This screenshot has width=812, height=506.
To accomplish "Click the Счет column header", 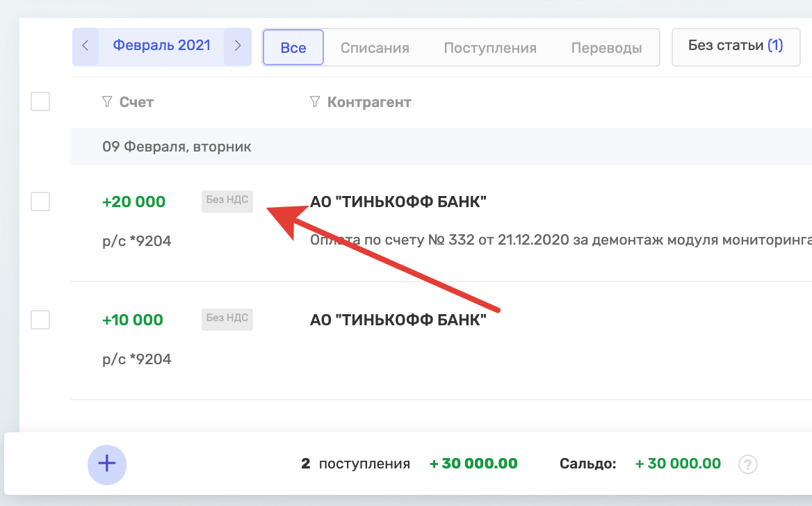I will coord(137,102).
